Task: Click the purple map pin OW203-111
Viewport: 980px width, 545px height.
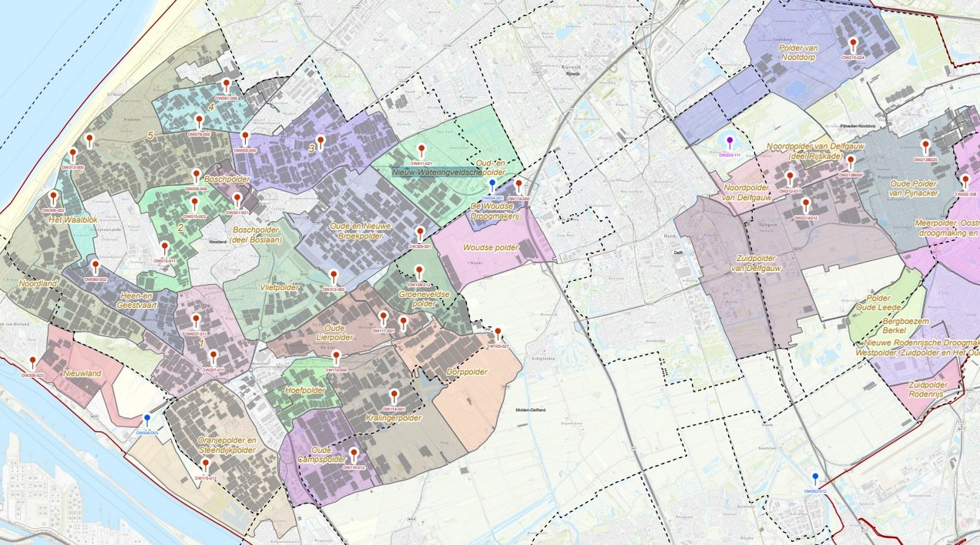Action: point(730,142)
